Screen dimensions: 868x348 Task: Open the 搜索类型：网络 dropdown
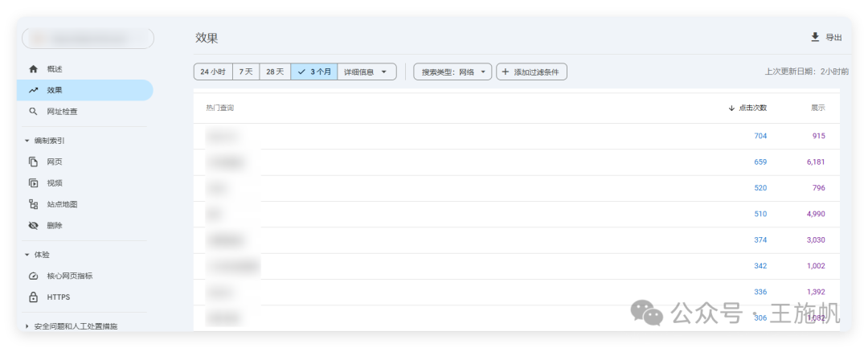click(x=452, y=72)
